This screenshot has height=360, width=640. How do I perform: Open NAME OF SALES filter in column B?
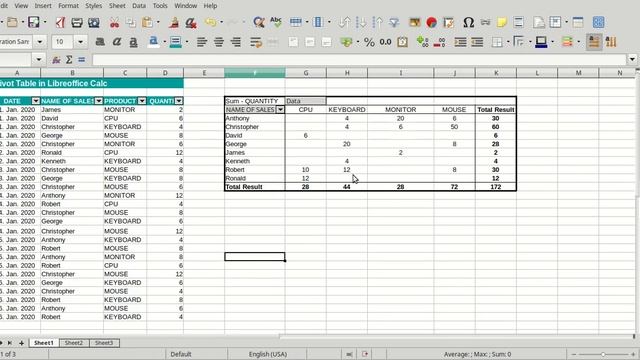(99, 101)
